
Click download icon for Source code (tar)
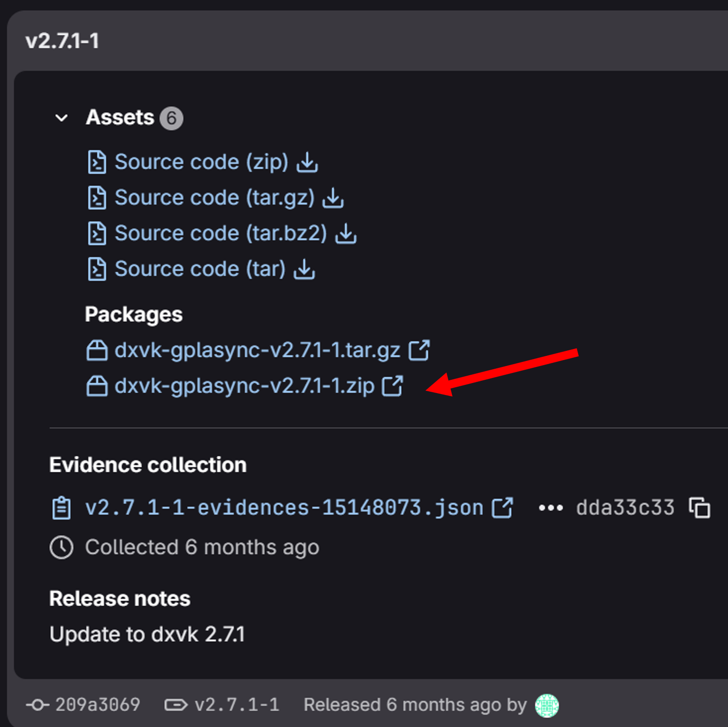click(x=304, y=269)
